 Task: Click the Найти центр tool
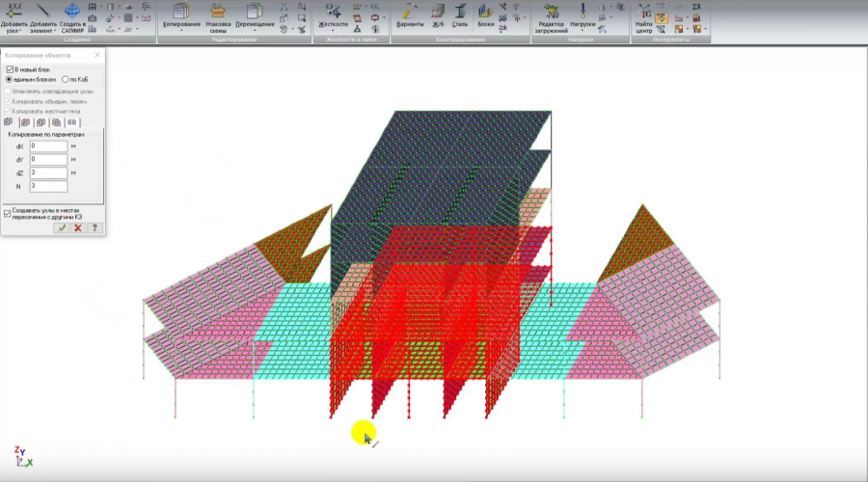[643, 12]
